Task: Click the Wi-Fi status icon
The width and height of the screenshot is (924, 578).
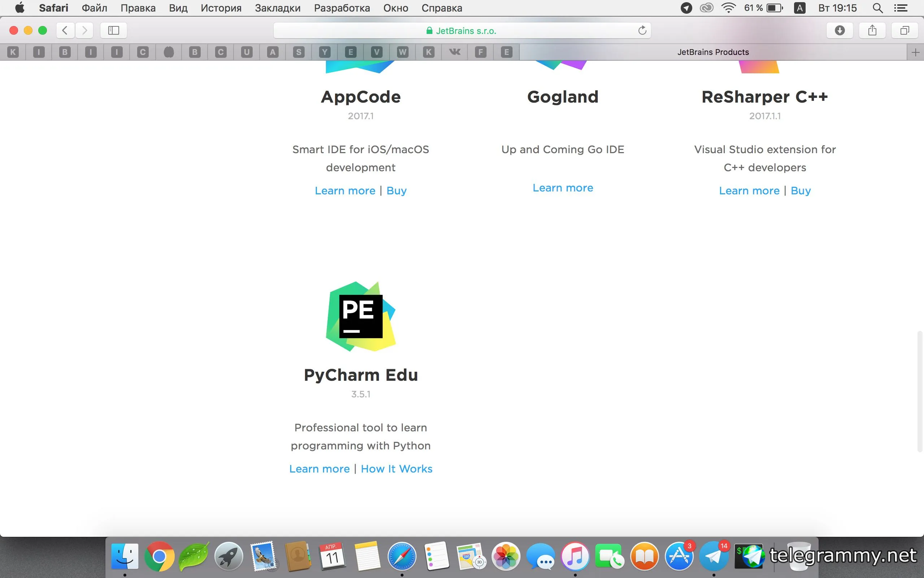Action: pyautogui.click(x=728, y=8)
